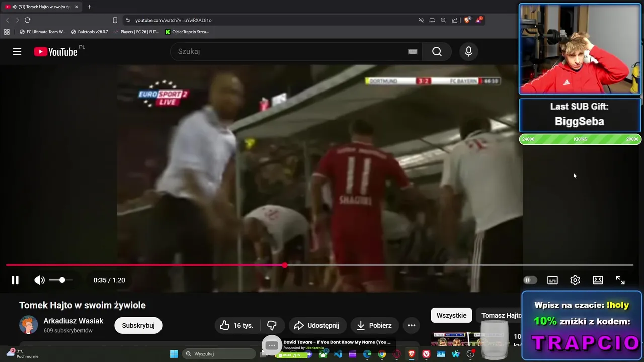Pause the YouTube video

click(x=15, y=280)
